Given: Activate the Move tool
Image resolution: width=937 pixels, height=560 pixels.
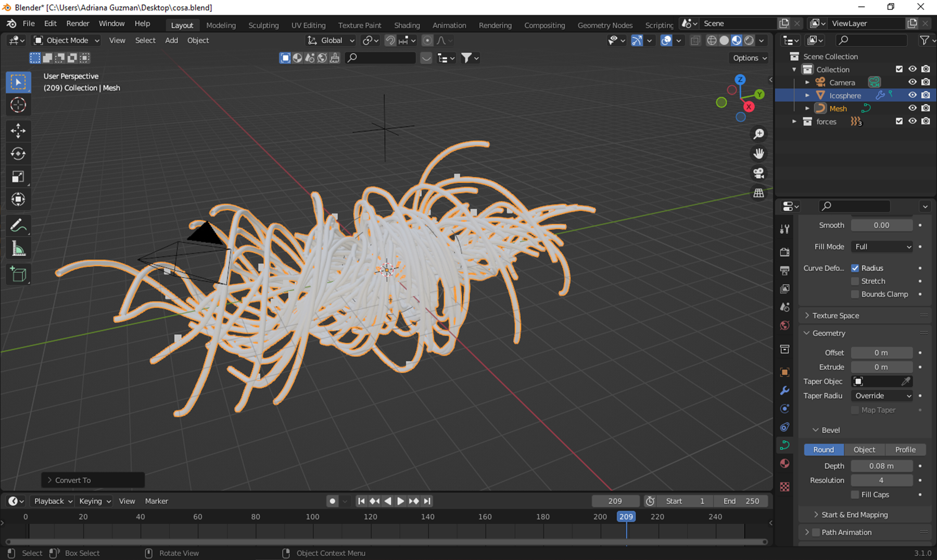Looking at the screenshot, I should pos(18,131).
